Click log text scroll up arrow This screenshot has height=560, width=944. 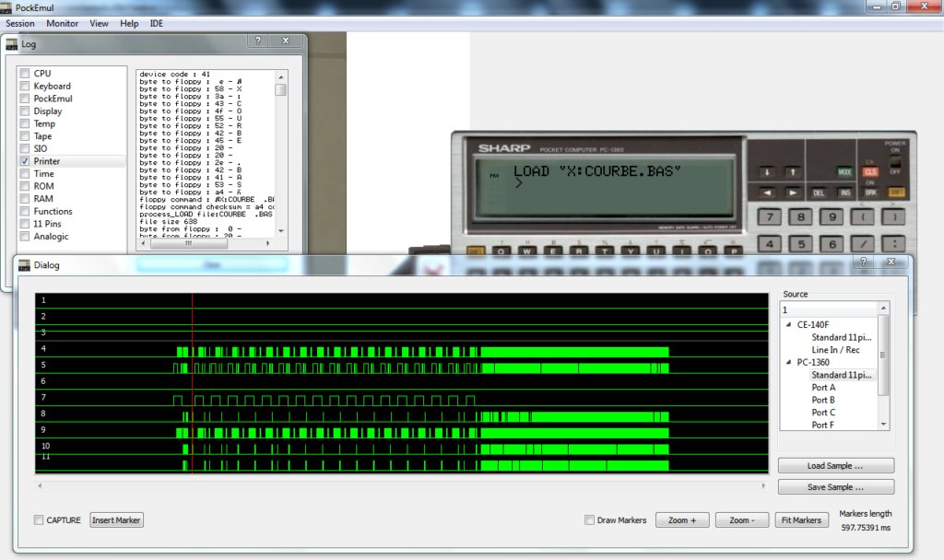pos(280,77)
